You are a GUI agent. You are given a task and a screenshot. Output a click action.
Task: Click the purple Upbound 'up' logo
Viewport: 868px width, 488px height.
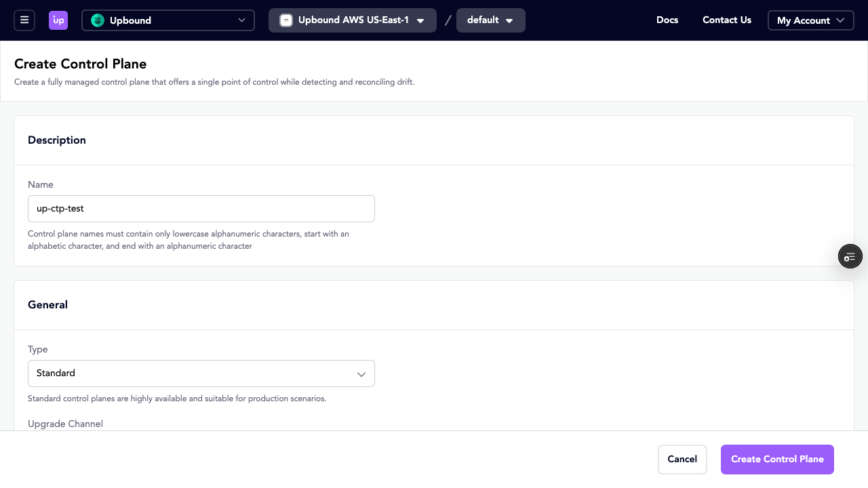(x=58, y=20)
